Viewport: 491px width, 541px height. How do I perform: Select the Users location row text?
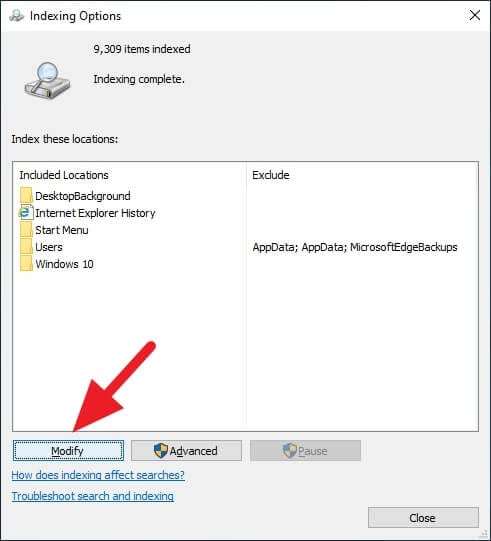point(49,247)
